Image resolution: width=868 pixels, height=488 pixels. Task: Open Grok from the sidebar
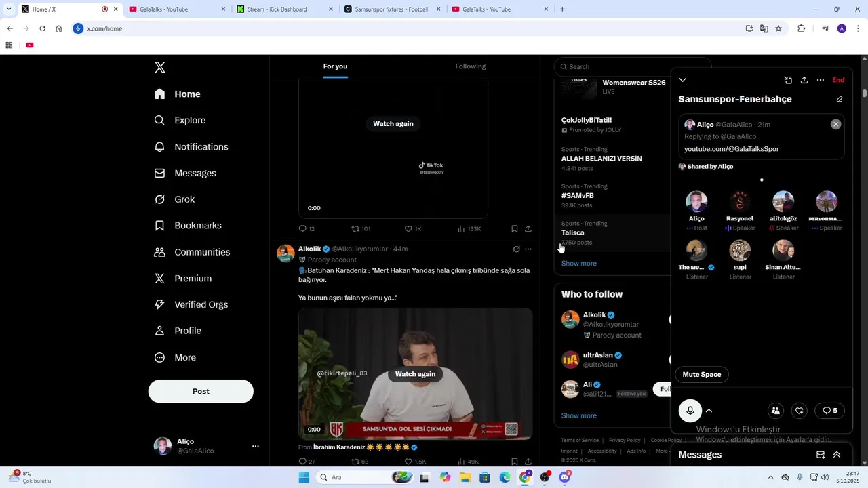point(174,199)
